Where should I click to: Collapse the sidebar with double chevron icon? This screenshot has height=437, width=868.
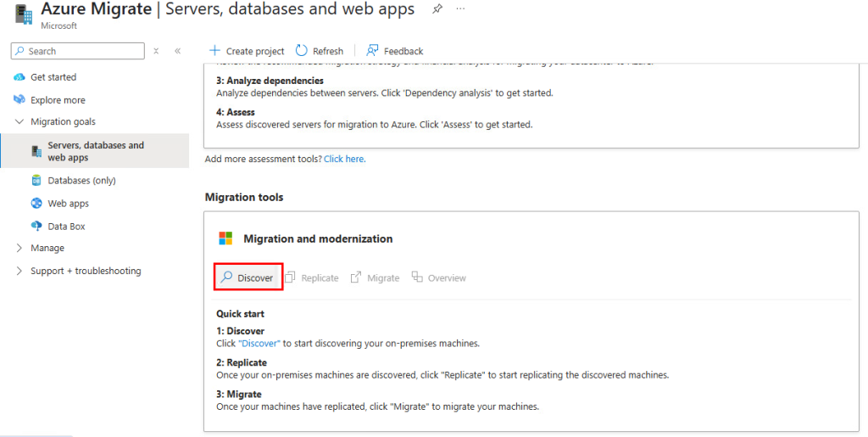(178, 51)
